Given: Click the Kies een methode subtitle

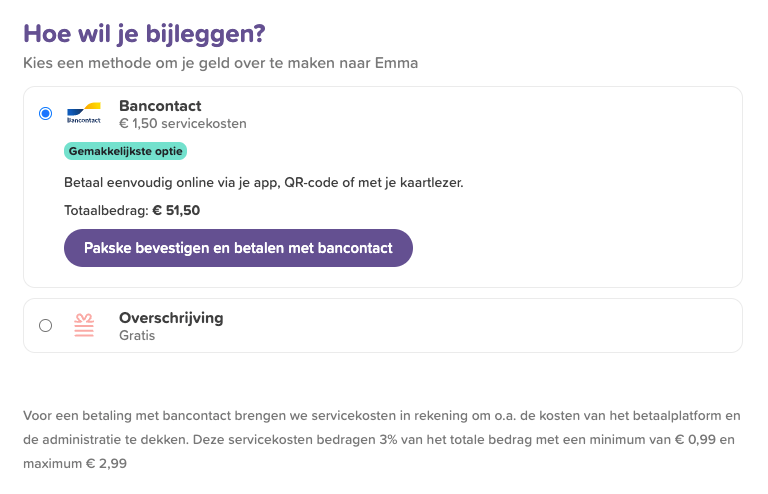Looking at the screenshot, I should (220, 63).
